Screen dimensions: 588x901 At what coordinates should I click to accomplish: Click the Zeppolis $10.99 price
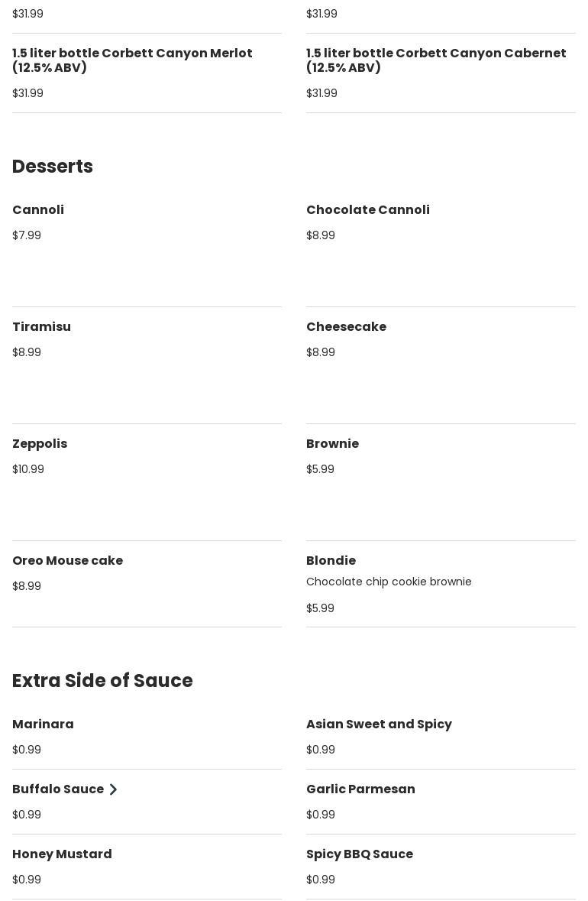click(x=28, y=469)
